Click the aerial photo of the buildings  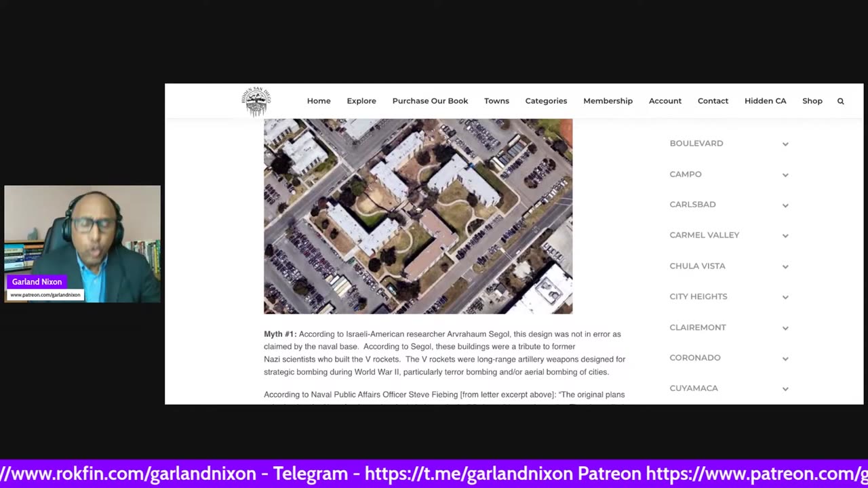pos(418,216)
